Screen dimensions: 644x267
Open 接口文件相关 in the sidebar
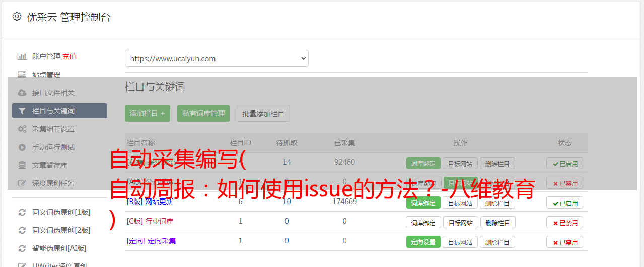(53, 93)
